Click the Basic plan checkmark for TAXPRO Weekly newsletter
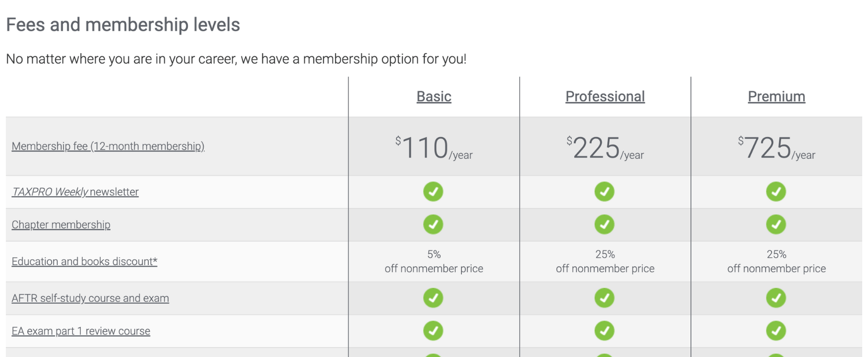The height and width of the screenshot is (357, 868). pos(433,191)
